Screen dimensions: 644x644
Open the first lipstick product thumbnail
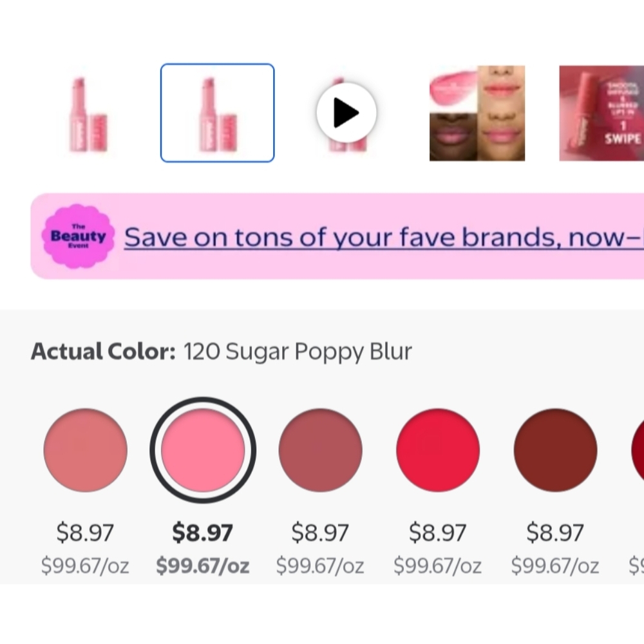[x=88, y=113]
